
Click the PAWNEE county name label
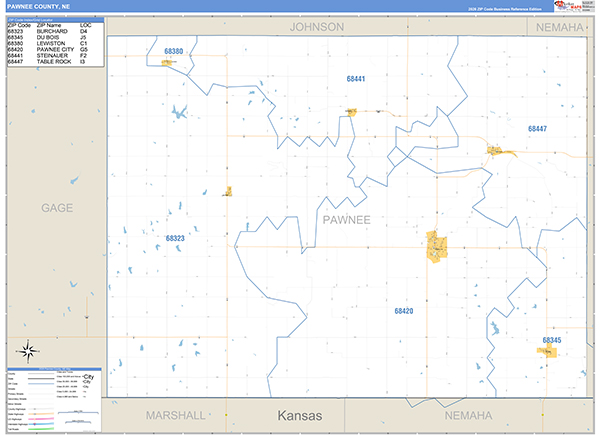pos(346,220)
